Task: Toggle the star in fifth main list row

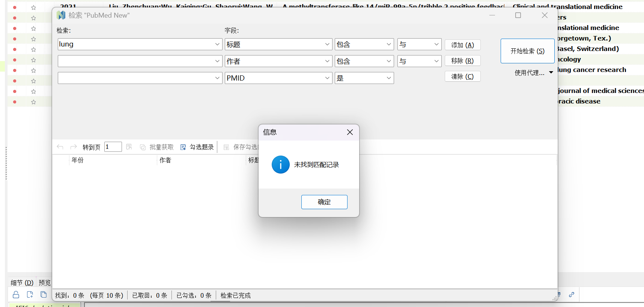Action: [33, 49]
